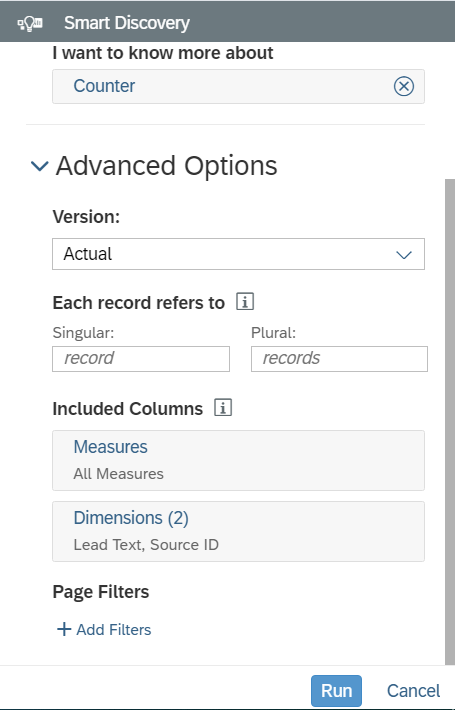Clear the Counter selection with X icon
Viewport: 455px width, 710px height.
point(403,86)
